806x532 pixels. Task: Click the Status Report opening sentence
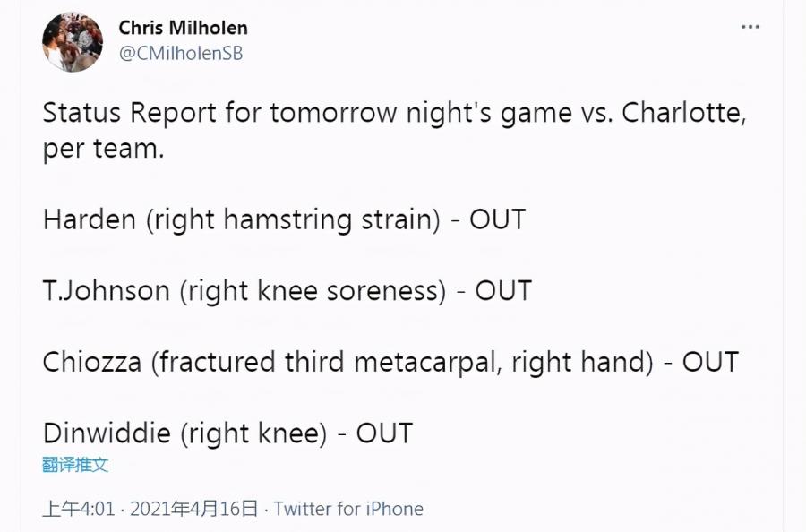point(394,115)
